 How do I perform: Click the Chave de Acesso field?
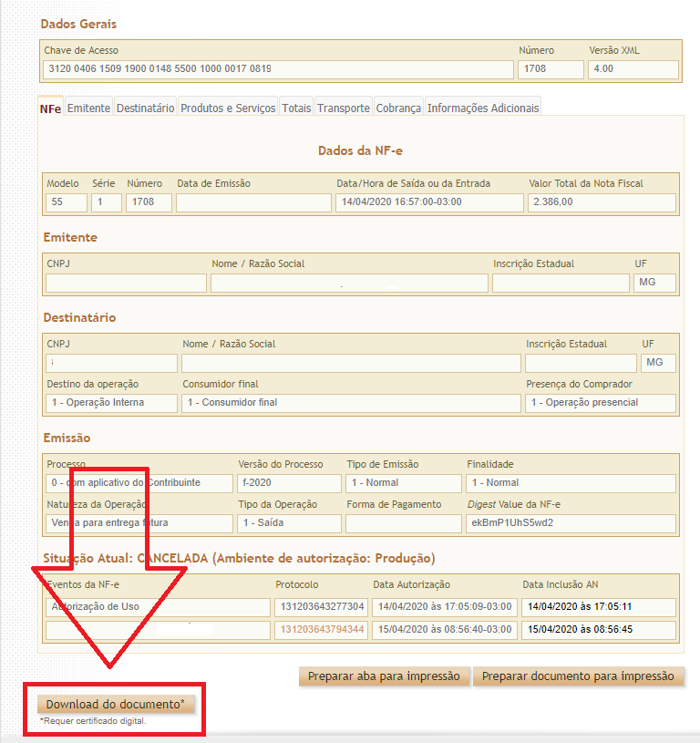278,69
